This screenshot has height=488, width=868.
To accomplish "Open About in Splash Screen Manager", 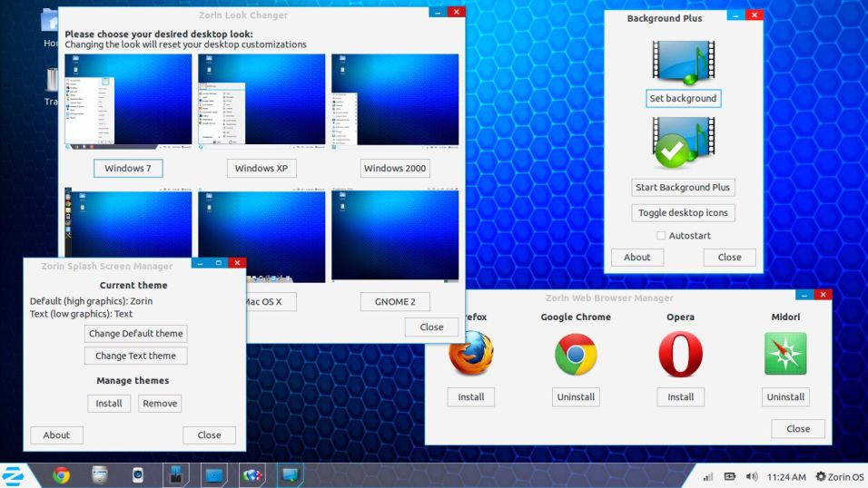I will pos(56,434).
